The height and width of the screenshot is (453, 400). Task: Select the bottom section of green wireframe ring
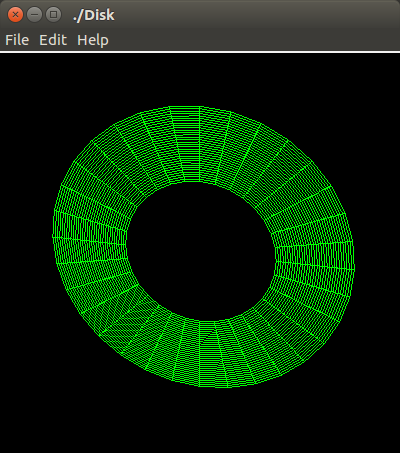click(213, 354)
